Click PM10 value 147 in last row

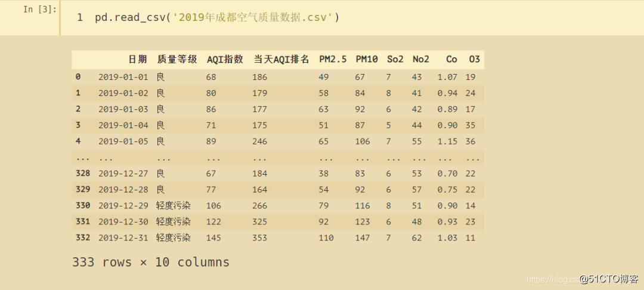pyautogui.click(x=363, y=237)
